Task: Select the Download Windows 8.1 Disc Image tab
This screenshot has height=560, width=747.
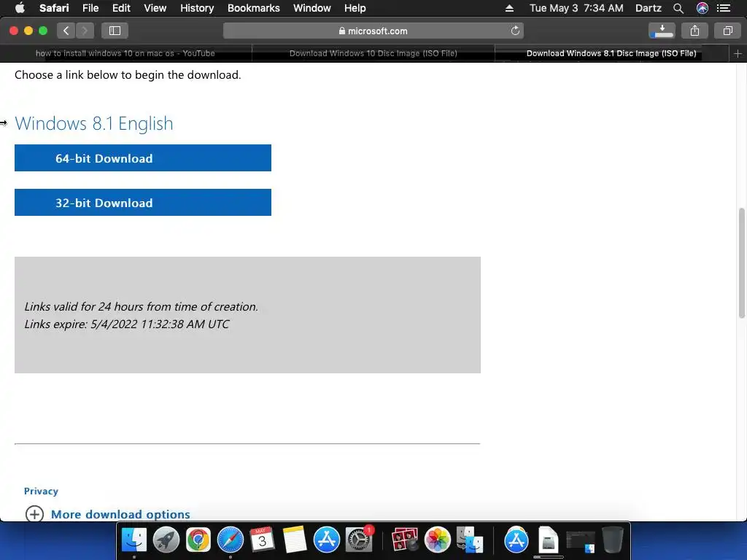Action: point(611,53)
